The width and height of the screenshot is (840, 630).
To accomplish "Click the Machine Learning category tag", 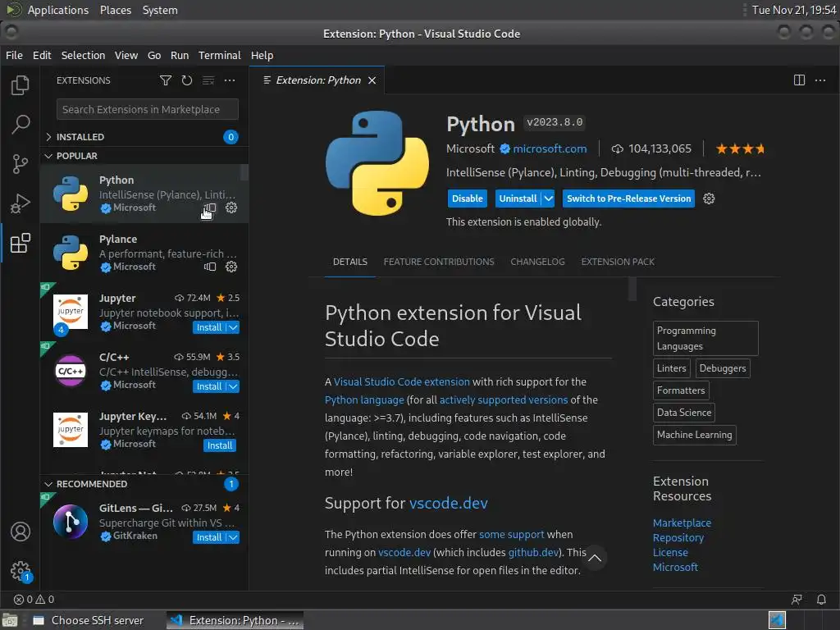I will point(694,435).
